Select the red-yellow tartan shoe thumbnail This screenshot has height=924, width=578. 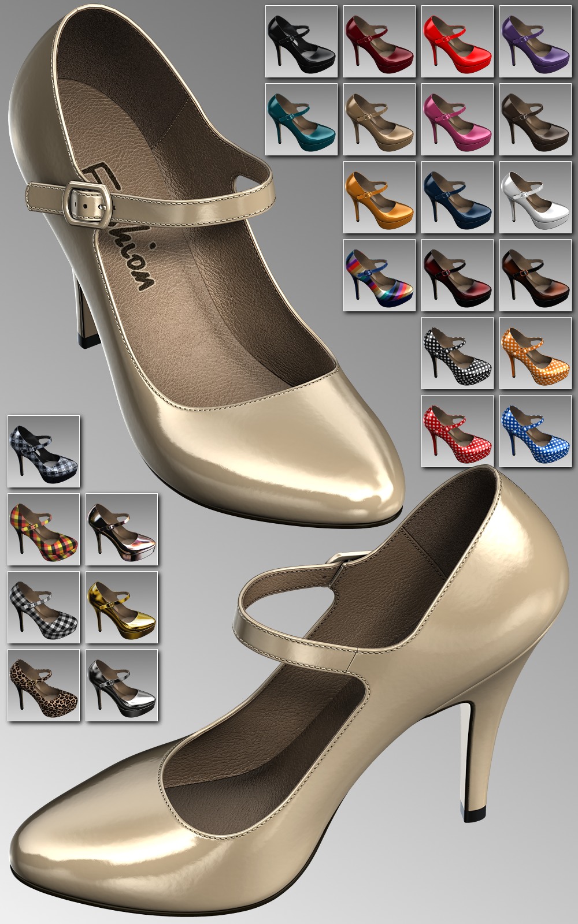43,529
